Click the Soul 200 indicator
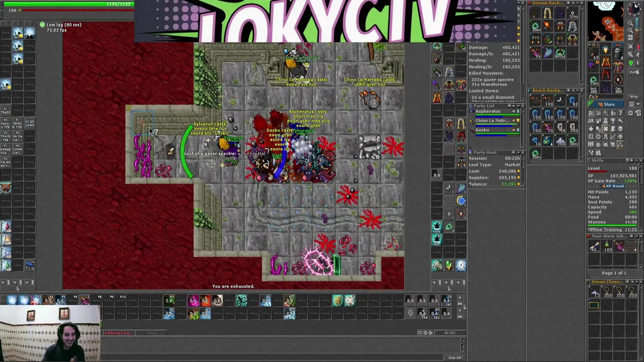Viewport: 644px width, 362px height. point(593,89)
